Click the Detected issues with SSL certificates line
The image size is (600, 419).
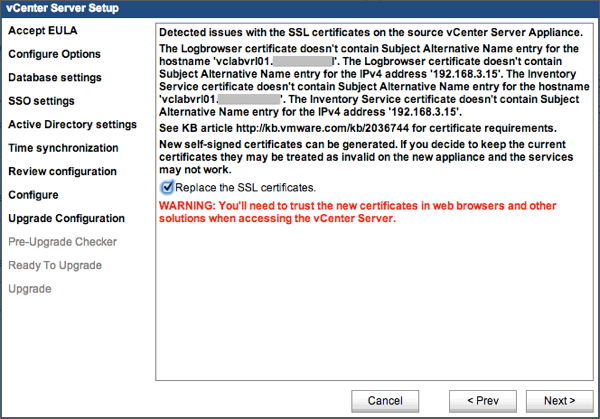(371, 33)
